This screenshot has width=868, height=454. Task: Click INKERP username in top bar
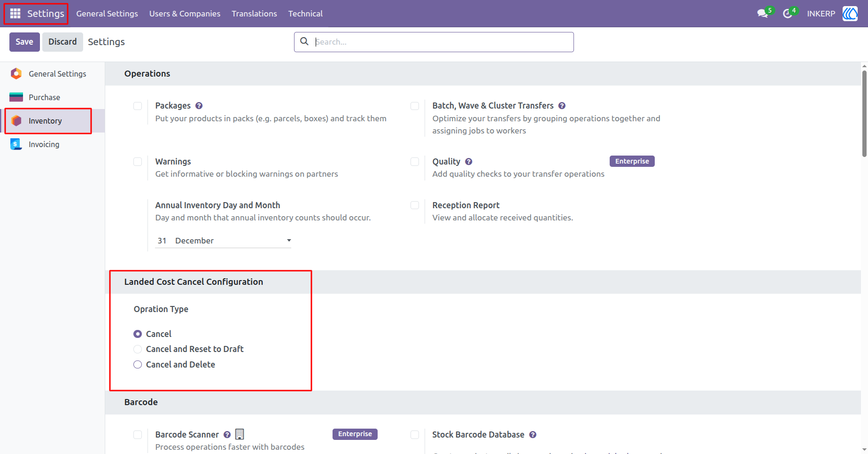pos(821,14)
